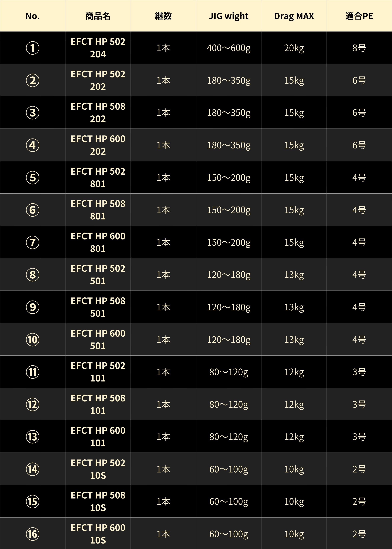Click the Drag MAX header cell
The width and height of the screenshot is (392, 549).
294,16
